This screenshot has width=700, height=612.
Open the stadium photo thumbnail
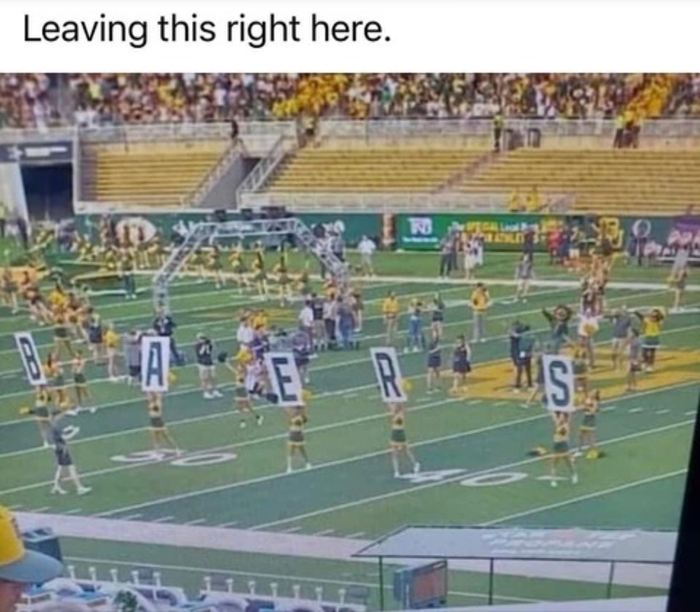pyautogui.click(x=350, y=342)
